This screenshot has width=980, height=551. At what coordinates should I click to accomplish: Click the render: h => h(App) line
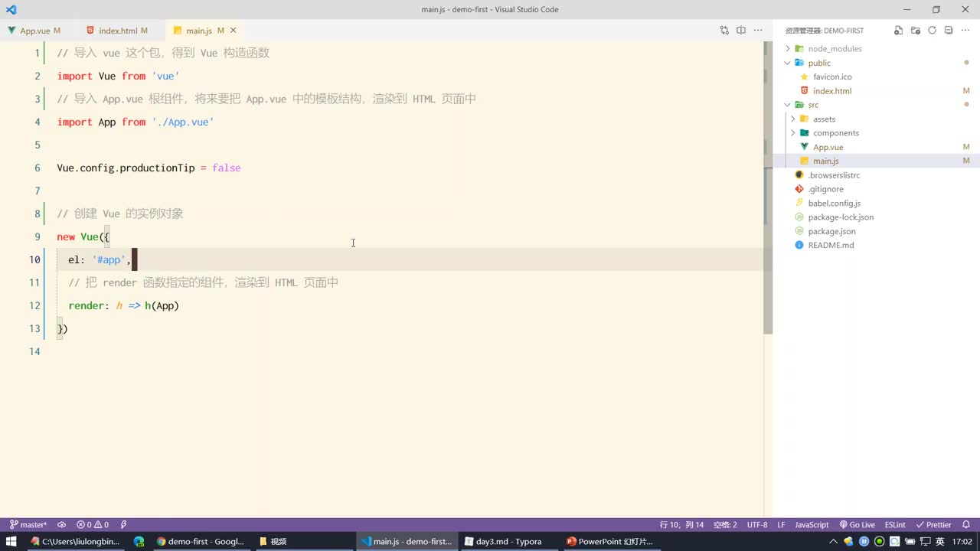click(x=123, y=305)
